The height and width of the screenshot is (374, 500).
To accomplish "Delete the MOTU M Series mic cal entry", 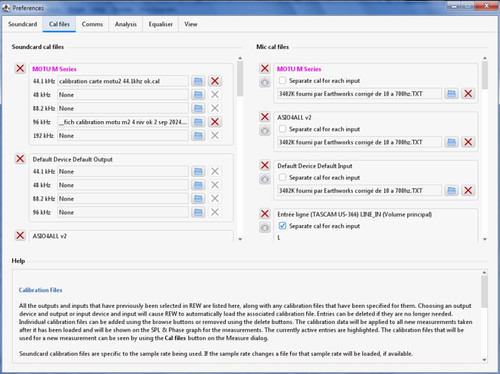I will (265, 68).
